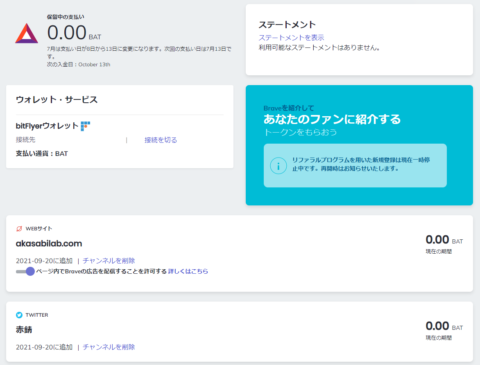This screenshot has height=365, width=480.
Task: Click チャンネルを削除 for akasabilab.com
Action: tap(109, 261)
